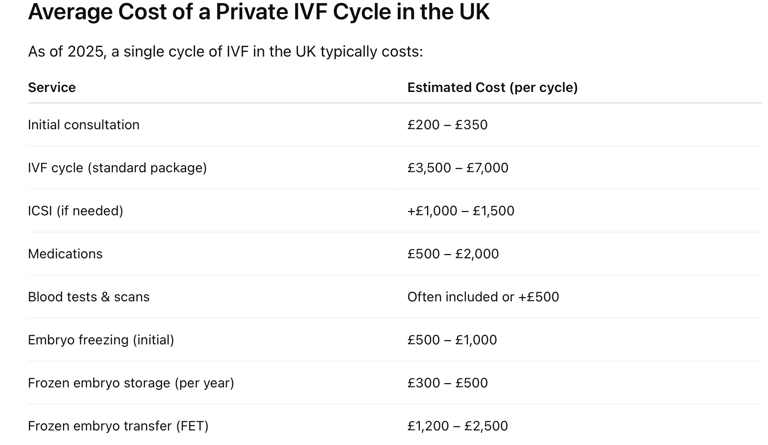768x445 pixels.
Task: Click the £300 – £500 price value
Action: pyautogui.click(x=447, y=383)
